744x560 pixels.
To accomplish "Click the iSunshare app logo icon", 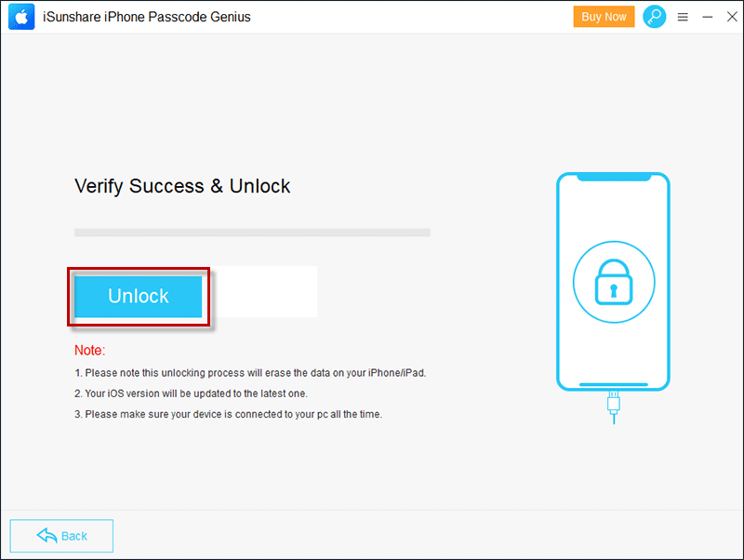I will pos(21,17).
